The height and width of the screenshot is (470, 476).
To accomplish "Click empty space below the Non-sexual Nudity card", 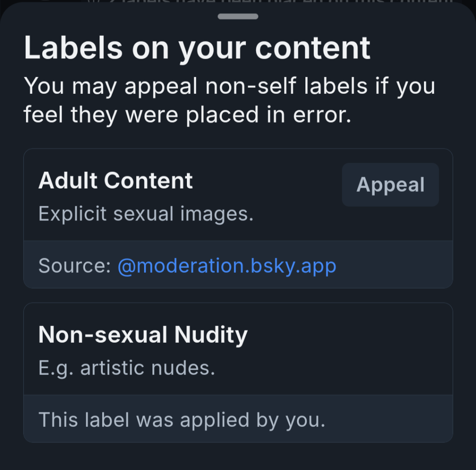I will (x=238, y=455).
